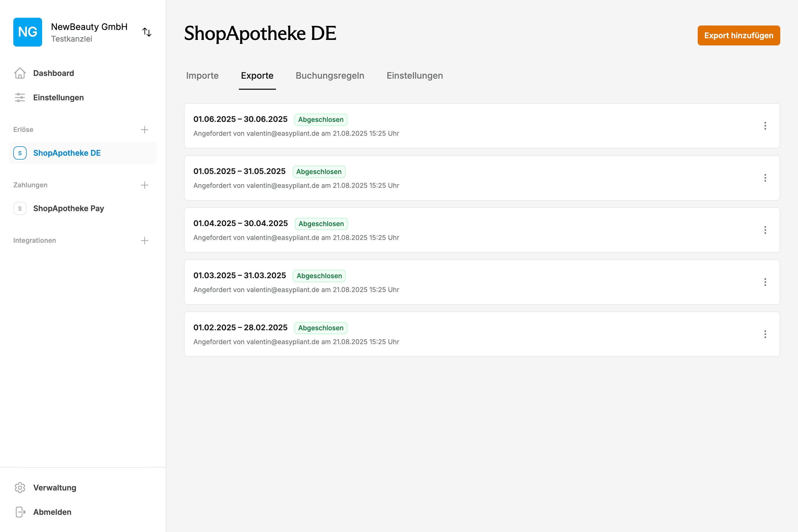Open Verwaltung via the gear icon

pos(20,488)
